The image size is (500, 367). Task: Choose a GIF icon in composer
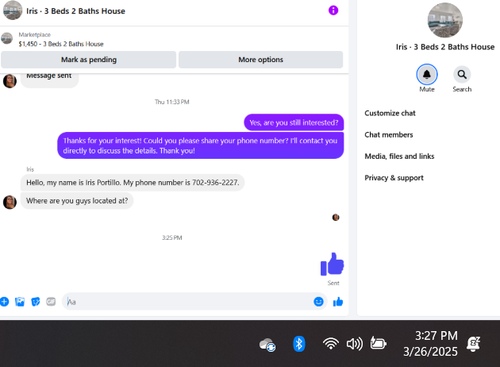(51, 302)
